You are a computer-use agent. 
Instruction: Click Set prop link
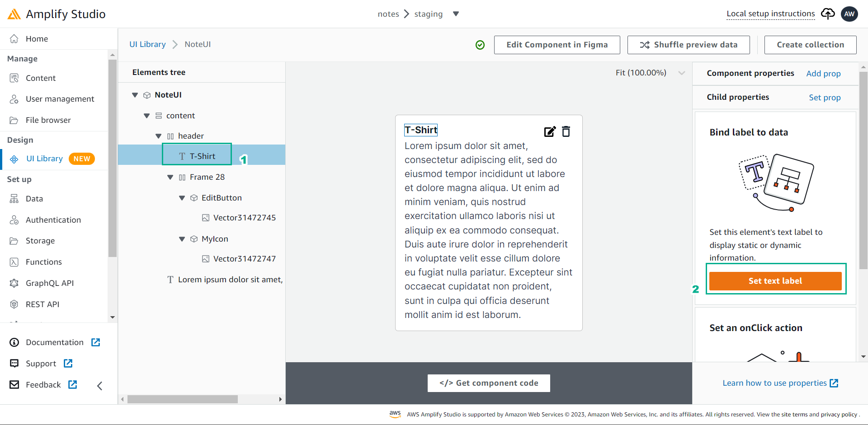(825, 98)
